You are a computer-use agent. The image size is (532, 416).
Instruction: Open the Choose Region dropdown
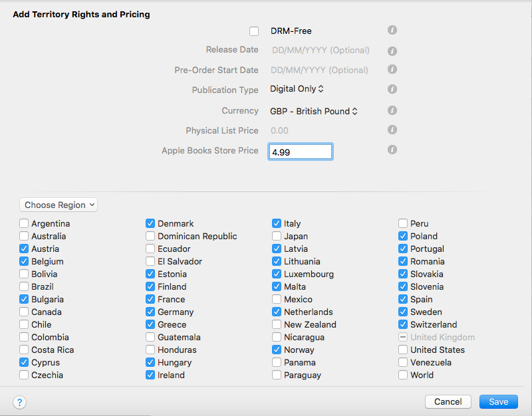(58, 205)
